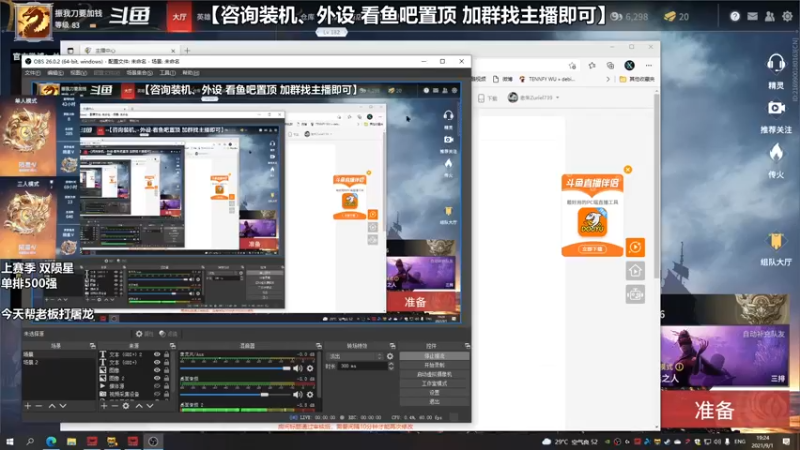Click 工作室模式 button in OBS

point(434,383)
